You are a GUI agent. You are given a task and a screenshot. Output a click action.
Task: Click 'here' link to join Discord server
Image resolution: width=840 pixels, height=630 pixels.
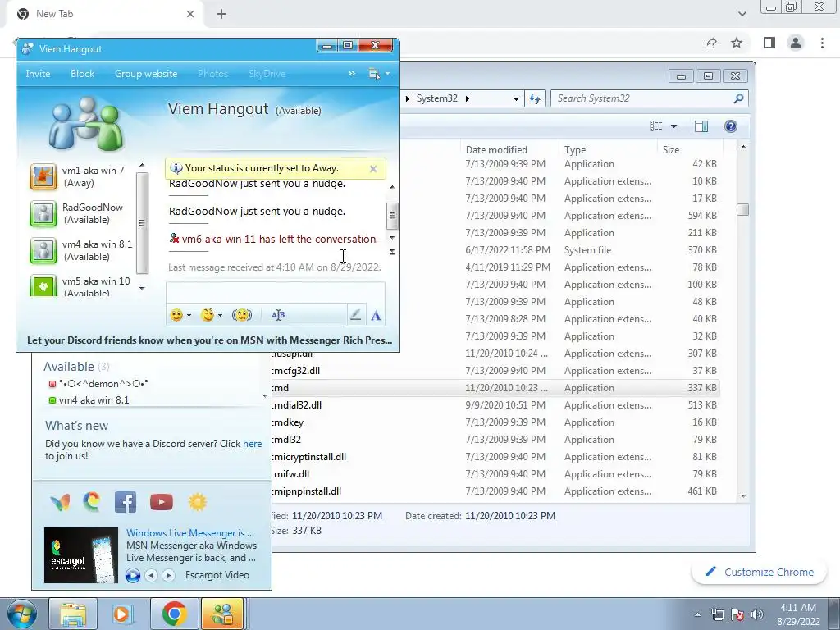click(253, 444)
